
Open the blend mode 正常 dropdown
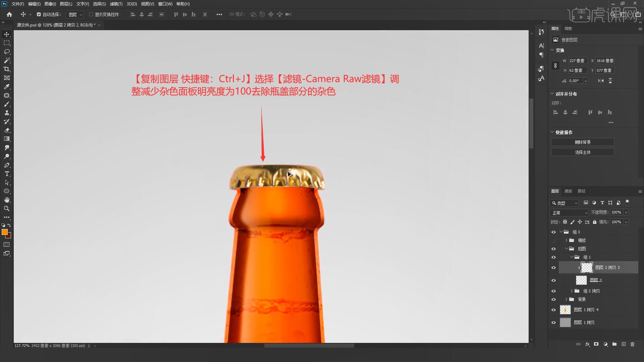click(569, 213)
